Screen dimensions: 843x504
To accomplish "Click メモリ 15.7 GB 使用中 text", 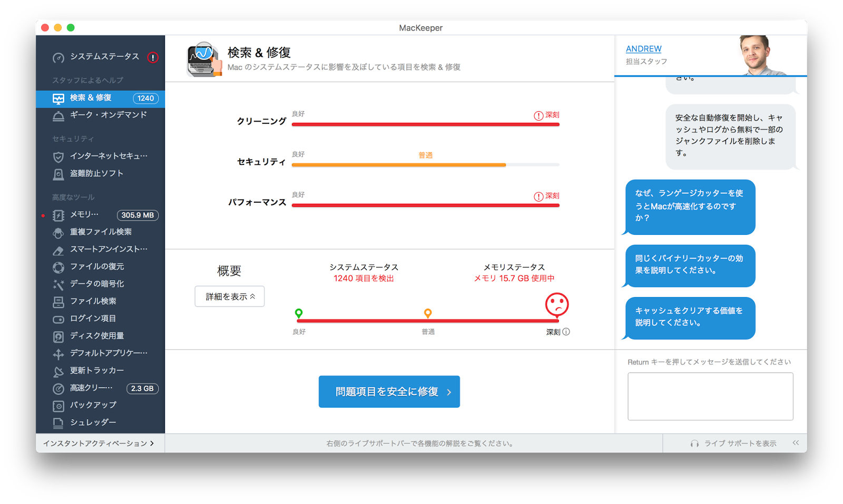I will [514, 279].
